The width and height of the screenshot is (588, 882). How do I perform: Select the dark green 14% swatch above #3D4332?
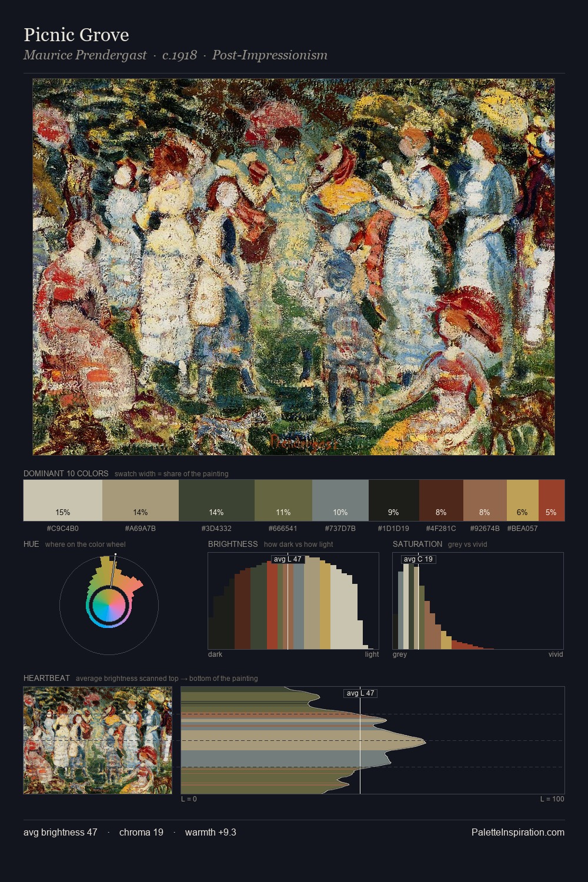[216, 500]
